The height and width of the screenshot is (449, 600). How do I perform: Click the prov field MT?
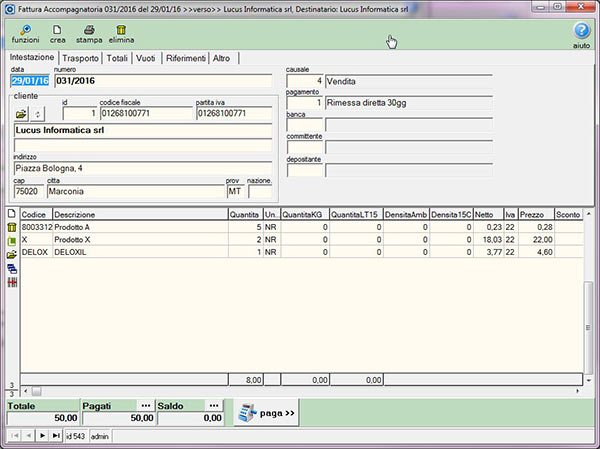coord(235,191)
